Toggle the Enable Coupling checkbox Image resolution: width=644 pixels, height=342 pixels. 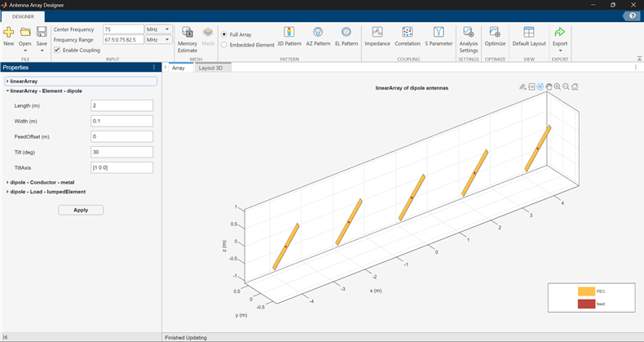coord(57,50)
